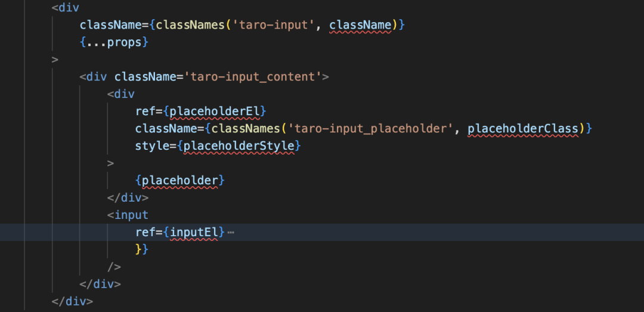Click the input tag name
This screenshot has width=644, height=312.
[131, 215]
